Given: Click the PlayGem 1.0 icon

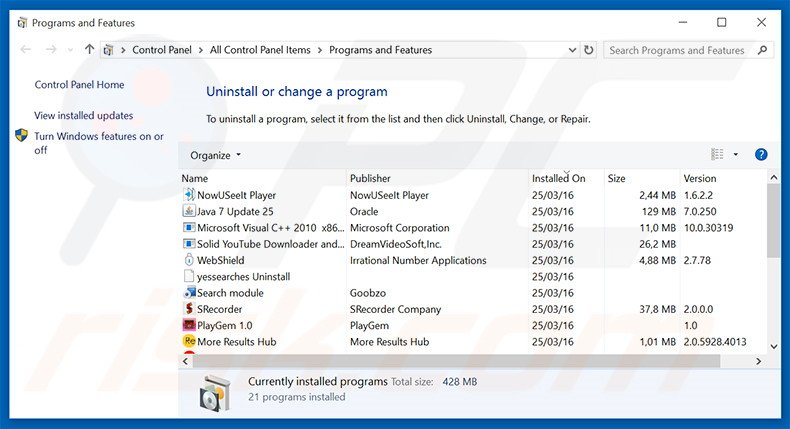Looking at the screenshot, I should tap(189, 325).
